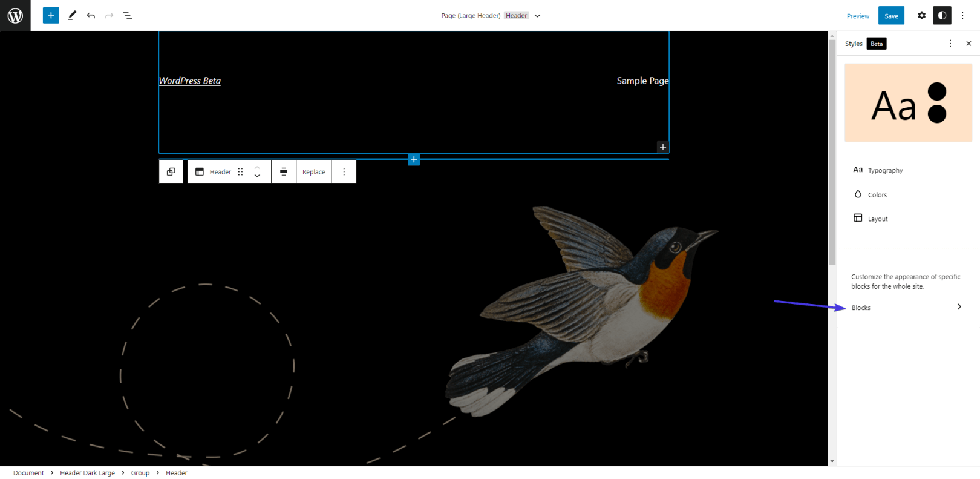The image size is (980, 479).
Task: Open the top-right Options kebab menu
Action: pyautogui.click(x=962, y=16)
